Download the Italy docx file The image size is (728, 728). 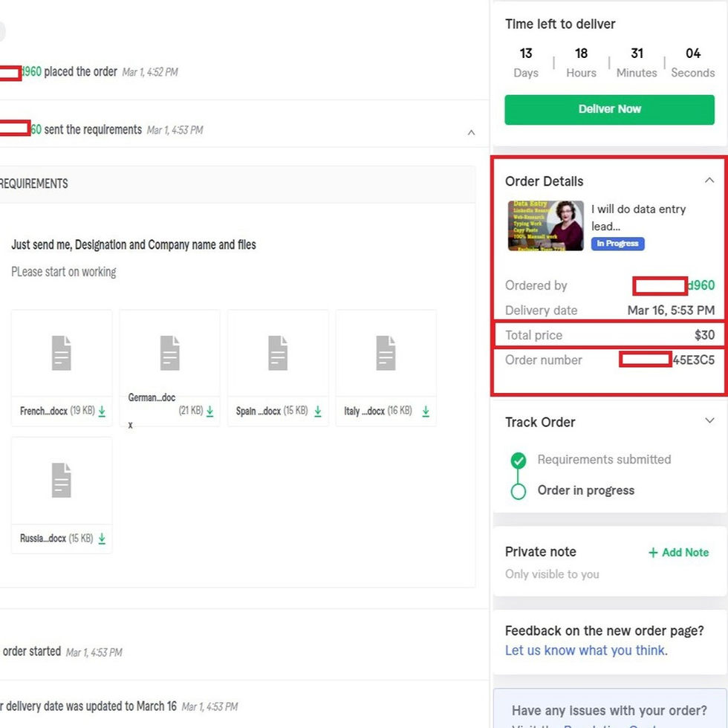(x=426, y=411)
